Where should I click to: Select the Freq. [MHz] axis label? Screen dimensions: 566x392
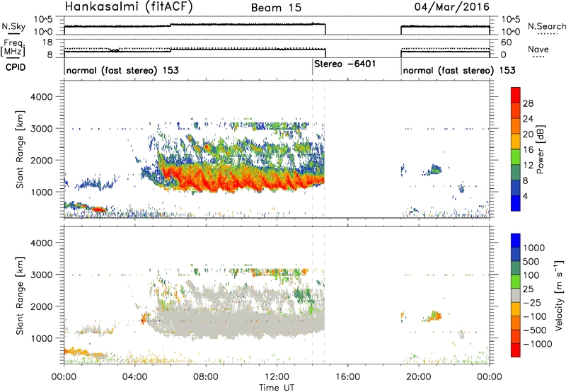(x=13, y=48)
